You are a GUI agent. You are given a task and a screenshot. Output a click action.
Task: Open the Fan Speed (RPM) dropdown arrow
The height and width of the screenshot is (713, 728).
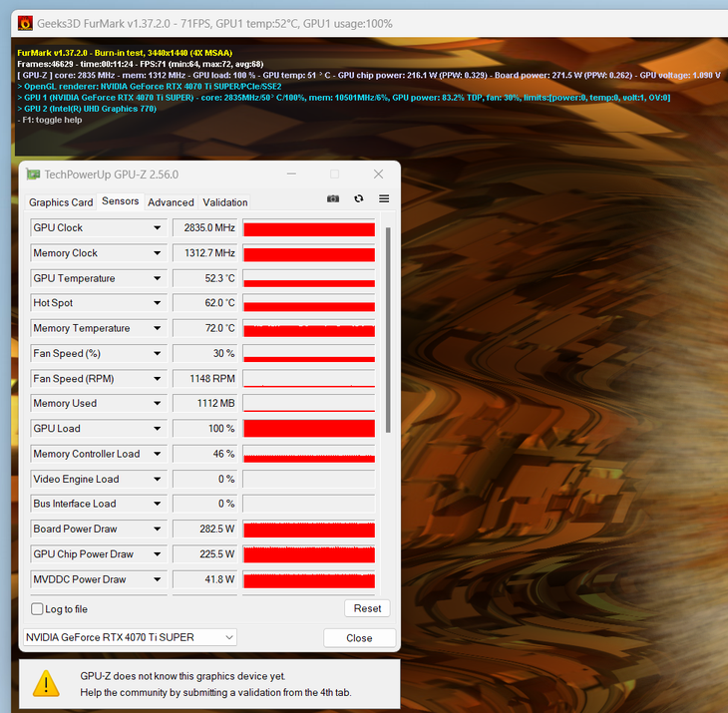[158, 379]
